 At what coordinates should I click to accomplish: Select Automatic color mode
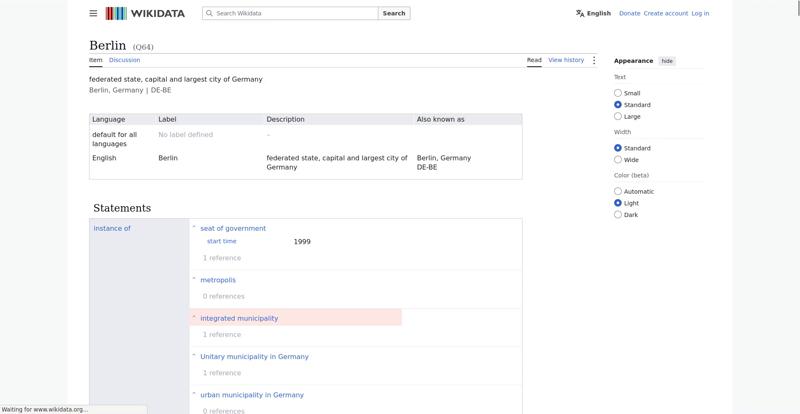coord(618,191)
